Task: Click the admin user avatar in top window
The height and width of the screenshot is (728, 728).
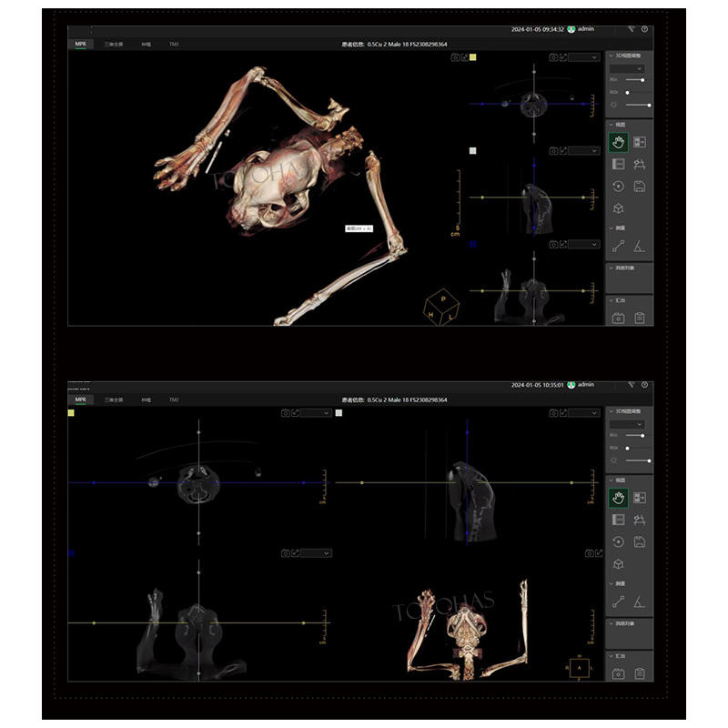Action: 571,29
